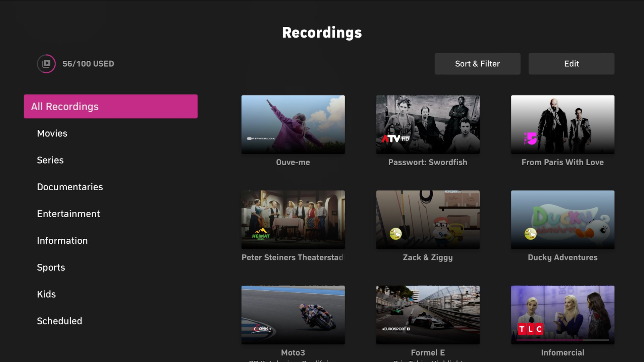Click the ATV HD channel logo

[x=395, y=138]
